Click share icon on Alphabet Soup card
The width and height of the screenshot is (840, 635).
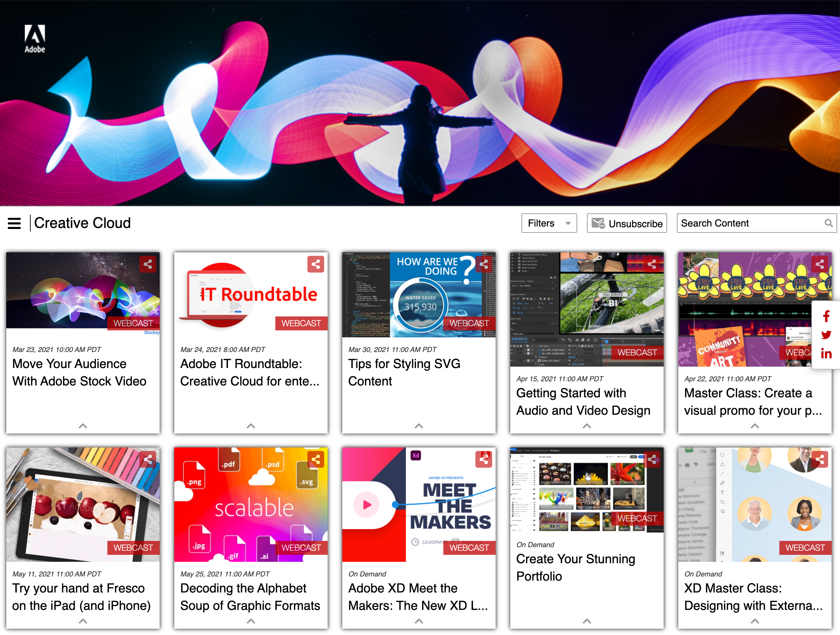pyautogui.click(x=315, y=460)
